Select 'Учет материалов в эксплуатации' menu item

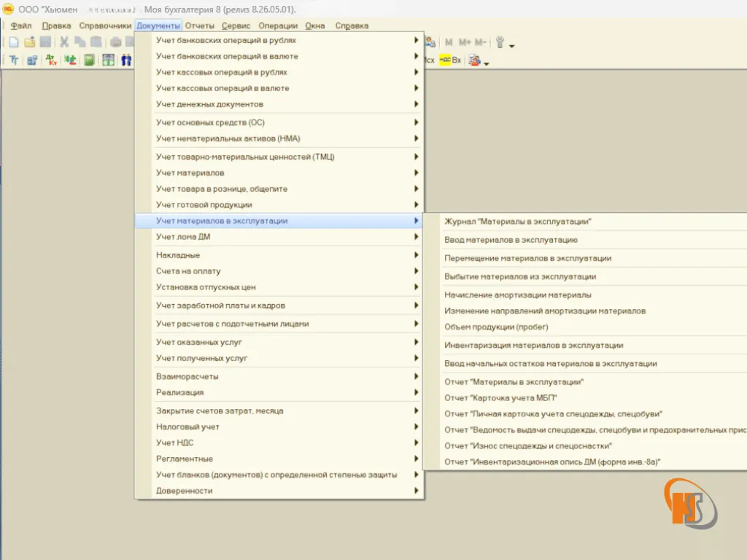[x=279, y=221]
